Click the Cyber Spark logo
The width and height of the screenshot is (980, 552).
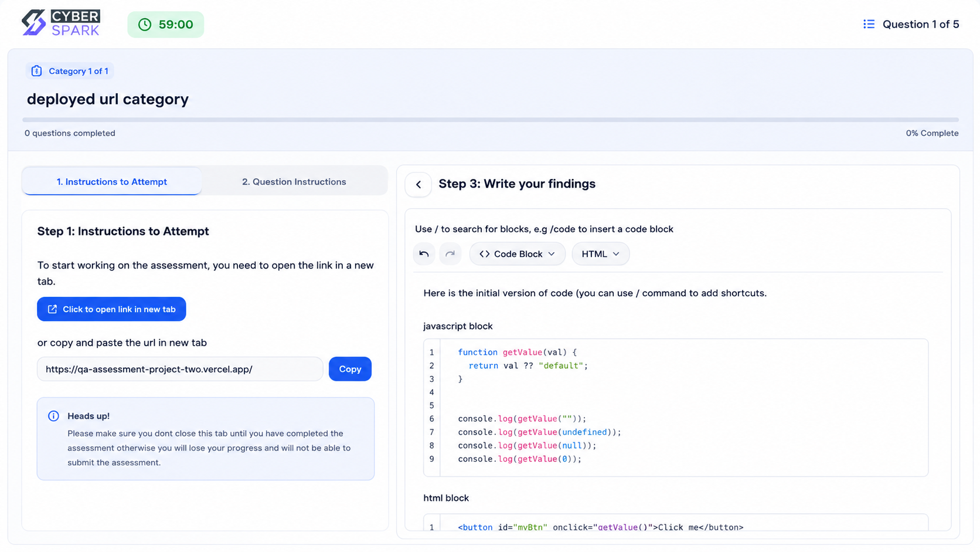click(x=61, y=23)
